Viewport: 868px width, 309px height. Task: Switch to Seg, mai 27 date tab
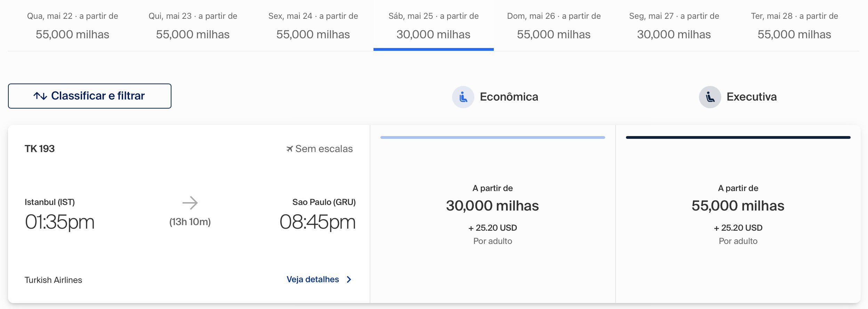coord(674,25)
